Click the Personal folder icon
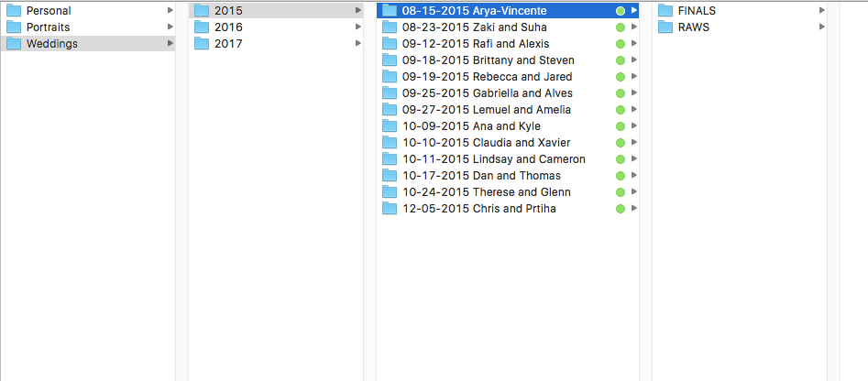Viewport: 868px width, 381px height. (x=13, y=10)
